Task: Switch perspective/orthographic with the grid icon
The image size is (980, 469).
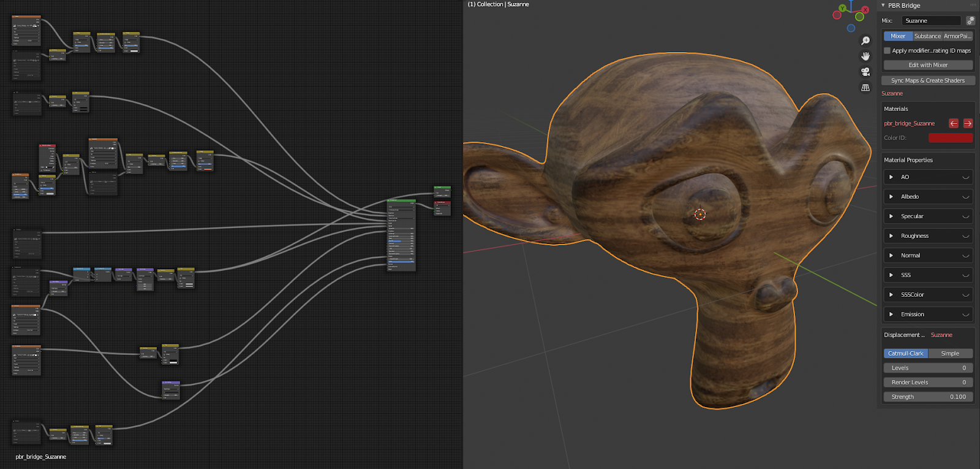Action: [865, 88]
